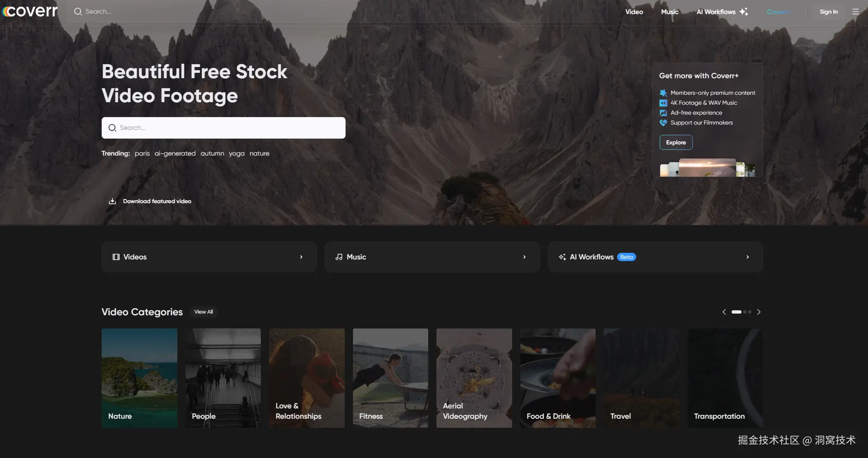
Task: Click the film strip icon on Videos card
Action: (x=116, y=257)
